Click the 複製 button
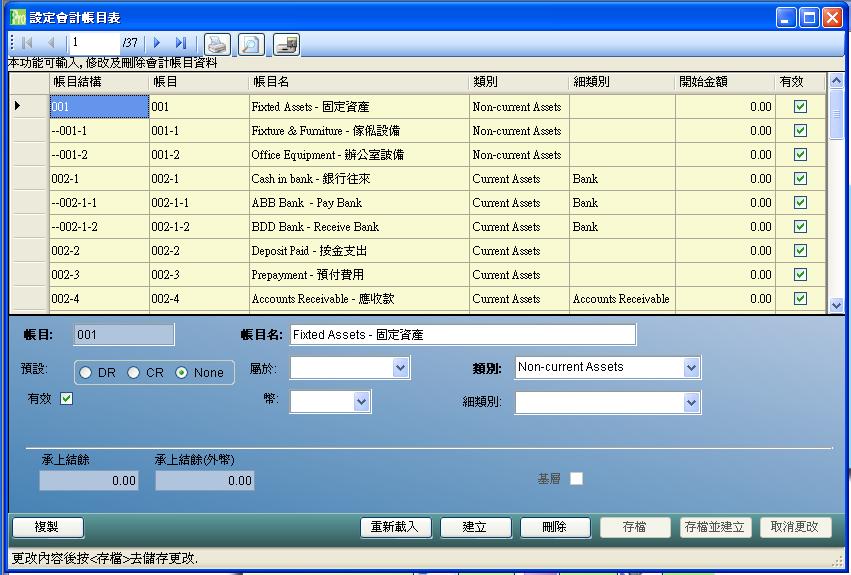851x575 pixels. (x=48, y=527)
